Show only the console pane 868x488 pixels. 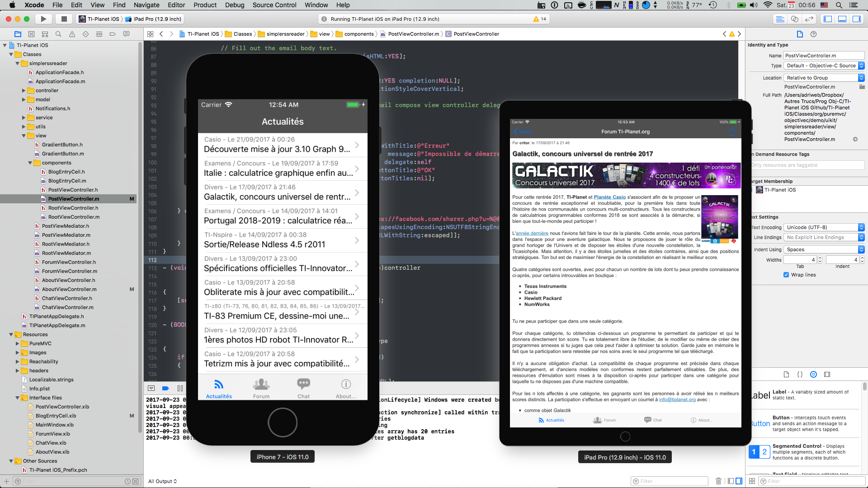[739, 481]
